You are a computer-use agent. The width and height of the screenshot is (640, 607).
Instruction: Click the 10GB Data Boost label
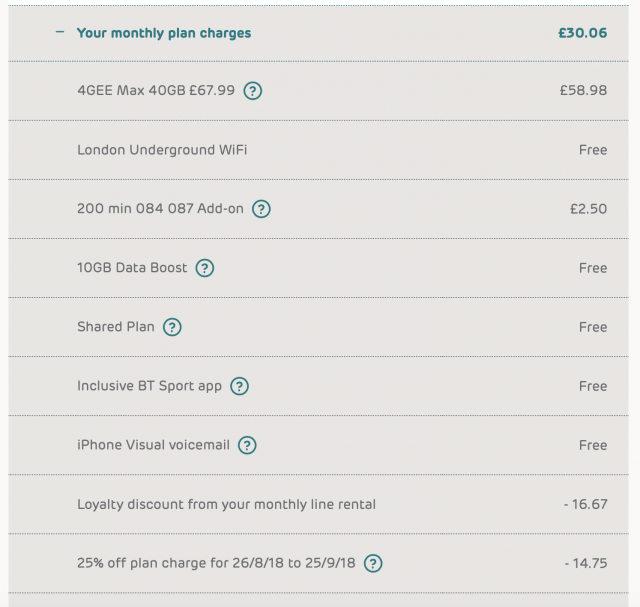pos(132,268)
